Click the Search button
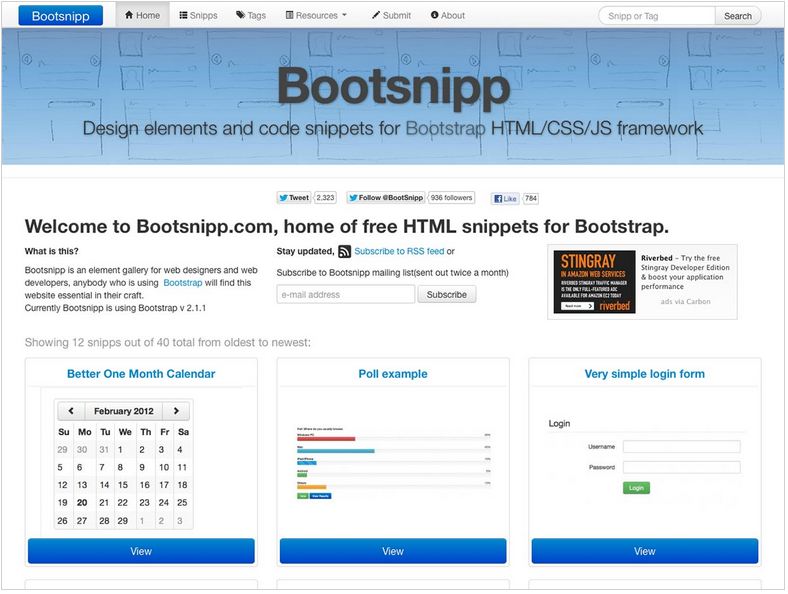788x594 pixels. pos(738,16)
